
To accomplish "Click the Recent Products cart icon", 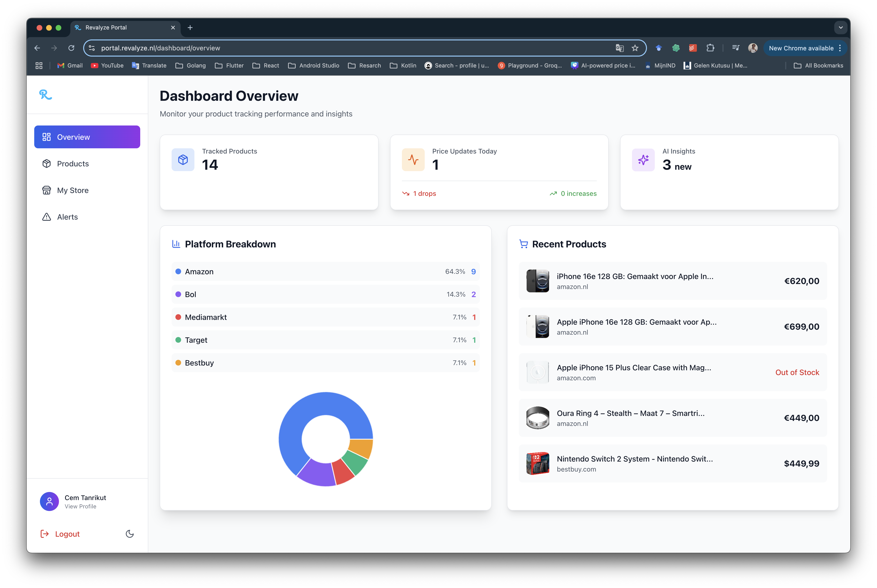I will point(523,244).
